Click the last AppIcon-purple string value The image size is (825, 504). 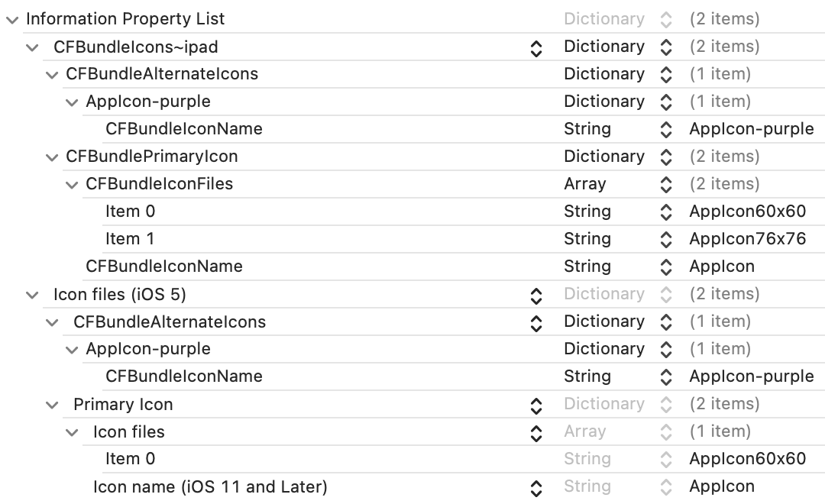(752, 376)
